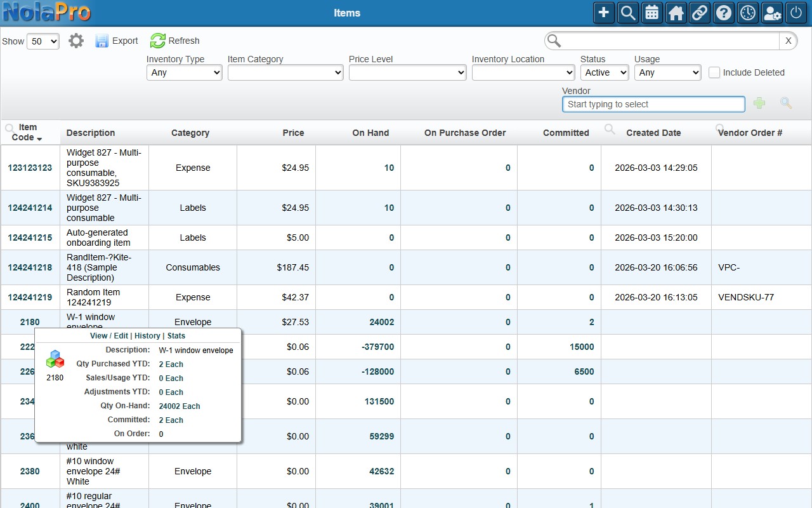The width and height of the screenshot is (812, 508).
Task: Click the Refresh button
Action: click(175, 41)
